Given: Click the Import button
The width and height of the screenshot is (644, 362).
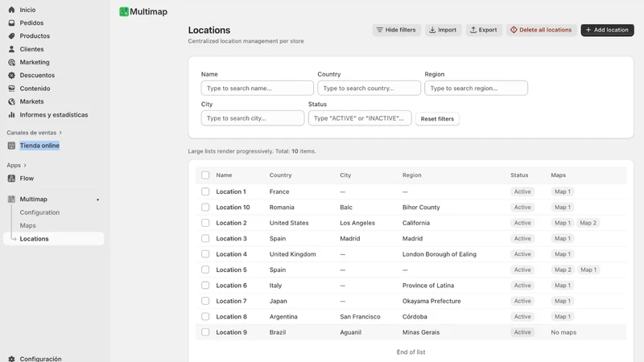Looking at the screenshot, I should point(443,30).
